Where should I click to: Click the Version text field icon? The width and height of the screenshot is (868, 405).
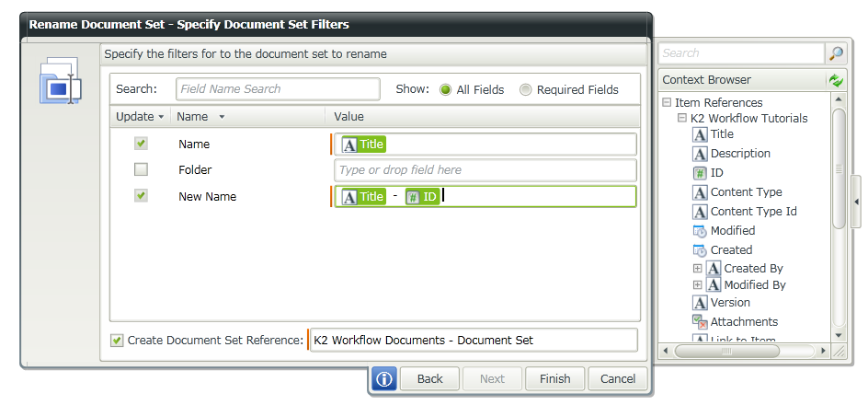pyautogui.click(x=700, y=303)
